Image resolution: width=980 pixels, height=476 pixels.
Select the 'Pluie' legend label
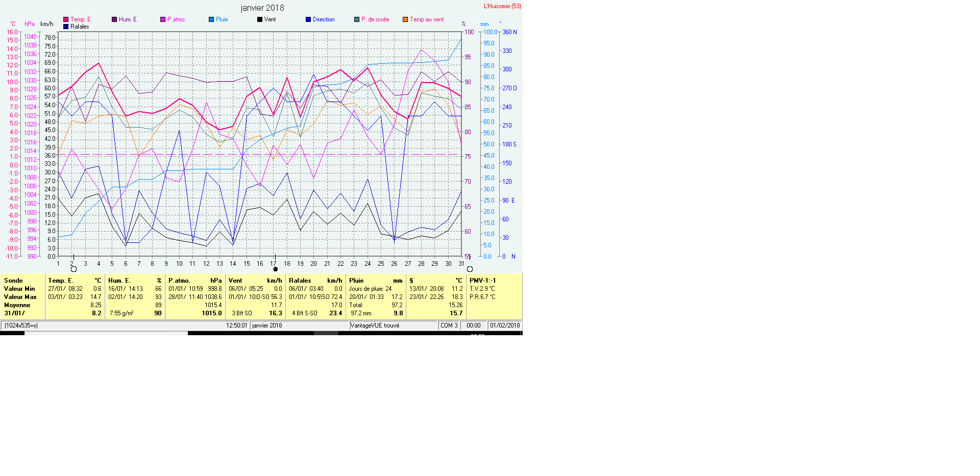pos(222,19)
